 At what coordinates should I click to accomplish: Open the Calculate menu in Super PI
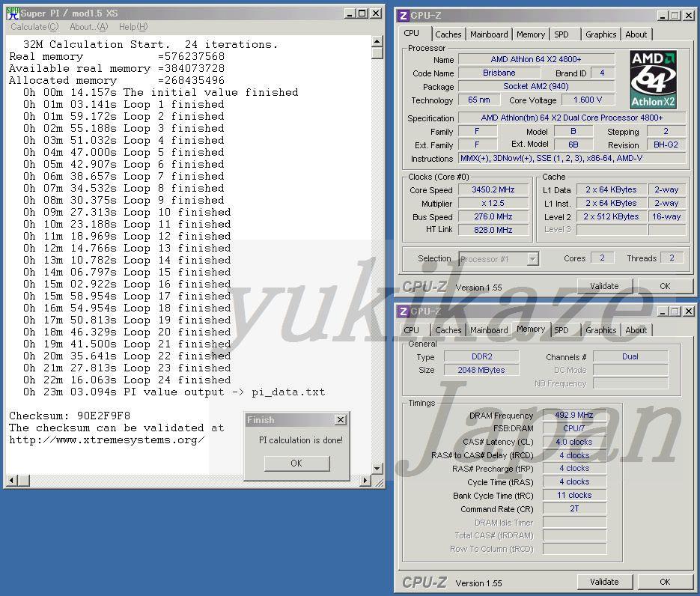coord(34,27)
